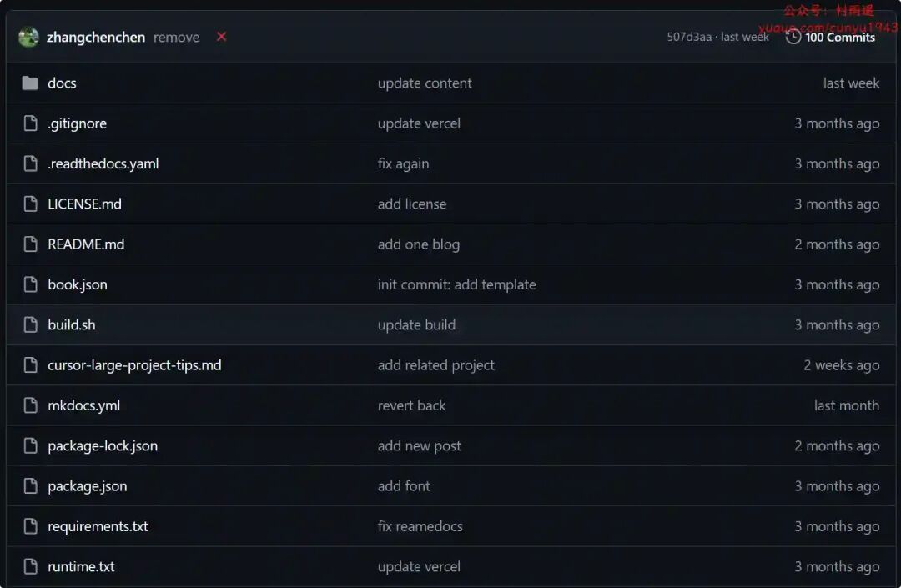Viewport: 901px width, 588px height.
Task: Click the docs folder icon
Action: 30,83
